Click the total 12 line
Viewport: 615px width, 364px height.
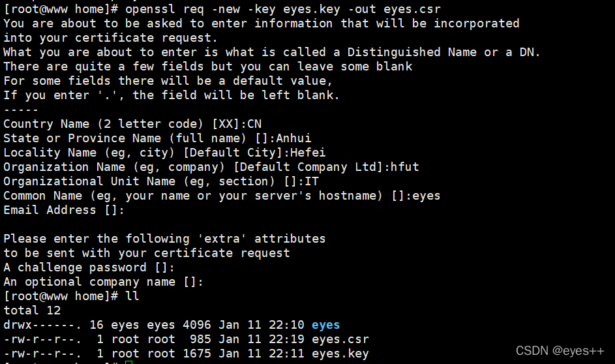32,311
